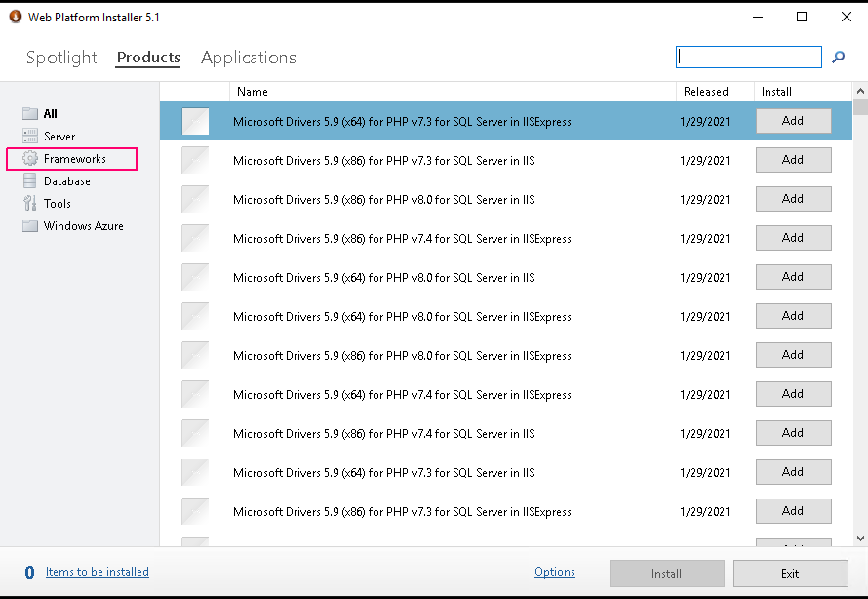Select the Tools wrench icon
Screen dimensions: 868x599
[30, 203]
